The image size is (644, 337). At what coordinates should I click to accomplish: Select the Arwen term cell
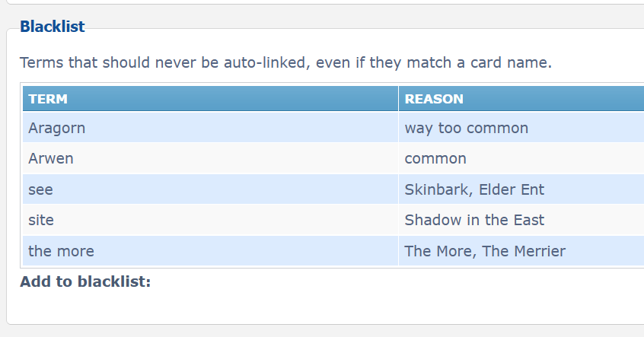coord(51,159)
